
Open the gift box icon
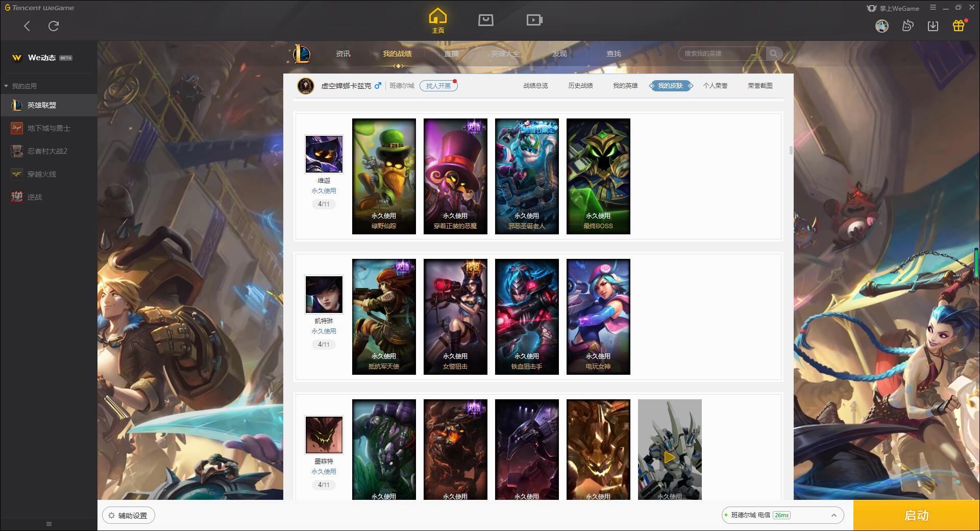pos(959,26)
